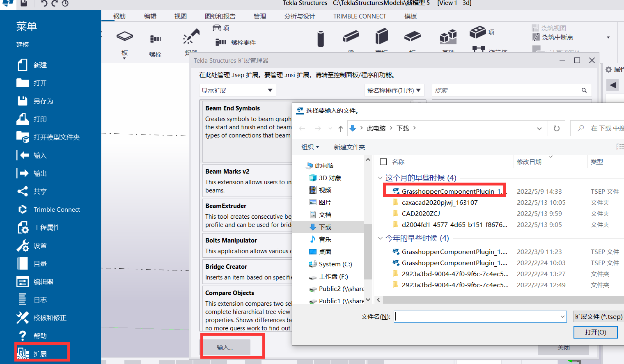Click the file list horizontal scrollbar
The width and height of the screenshot is (624, 364).
503,300
